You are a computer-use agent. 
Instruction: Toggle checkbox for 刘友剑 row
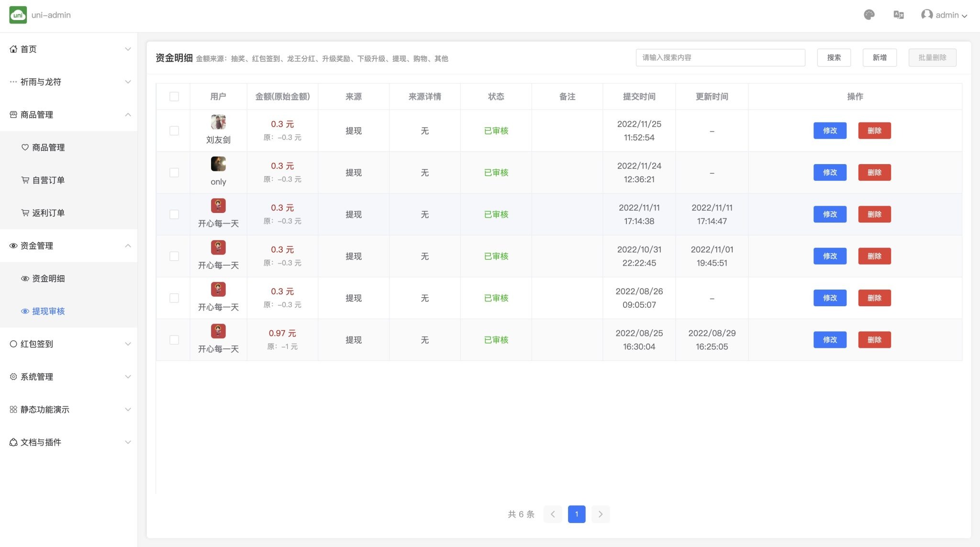point(173,130)
